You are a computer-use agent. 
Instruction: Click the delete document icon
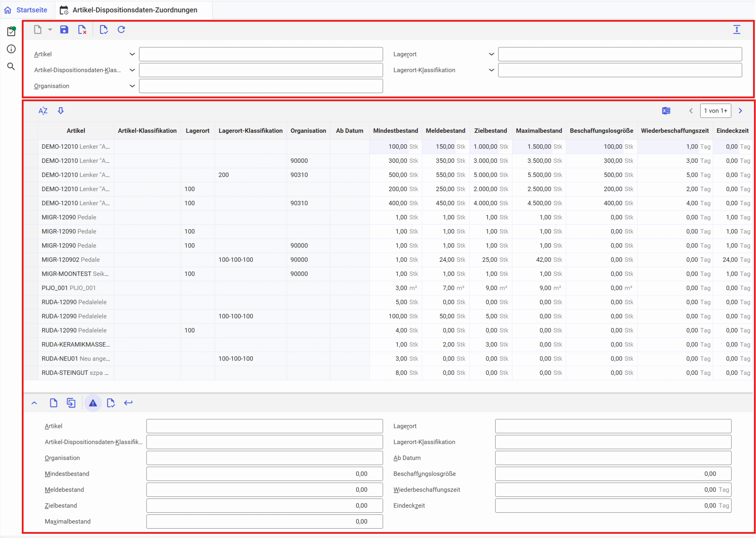[82, 30]
